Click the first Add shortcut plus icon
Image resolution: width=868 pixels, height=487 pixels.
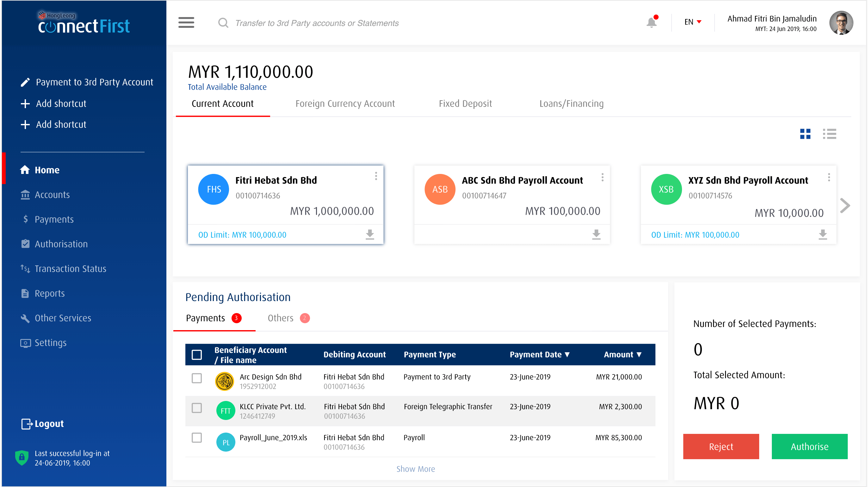tap(25, 103)
